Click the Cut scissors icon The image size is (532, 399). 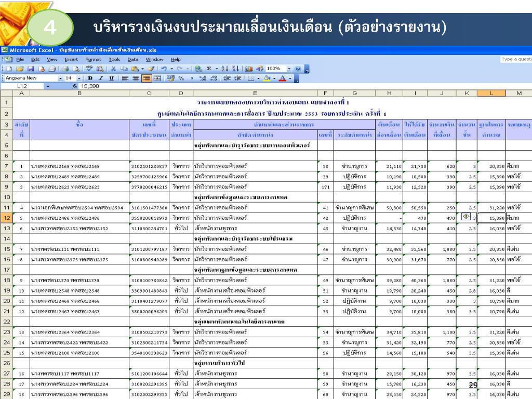pos(113,69)
